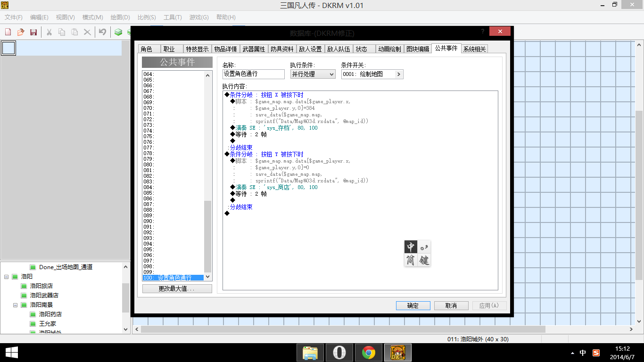Click the Save floppy disk icon

(33, 32)
